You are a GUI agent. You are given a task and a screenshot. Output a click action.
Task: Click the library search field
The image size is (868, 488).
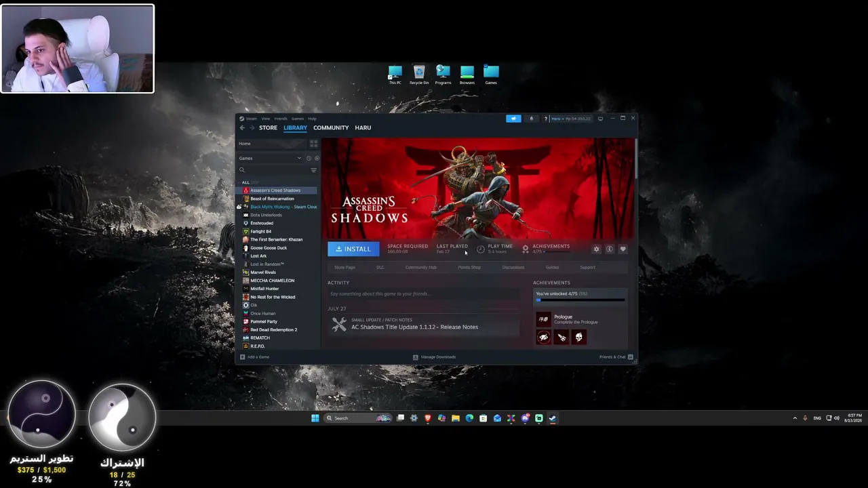click(x=273, y=170)
